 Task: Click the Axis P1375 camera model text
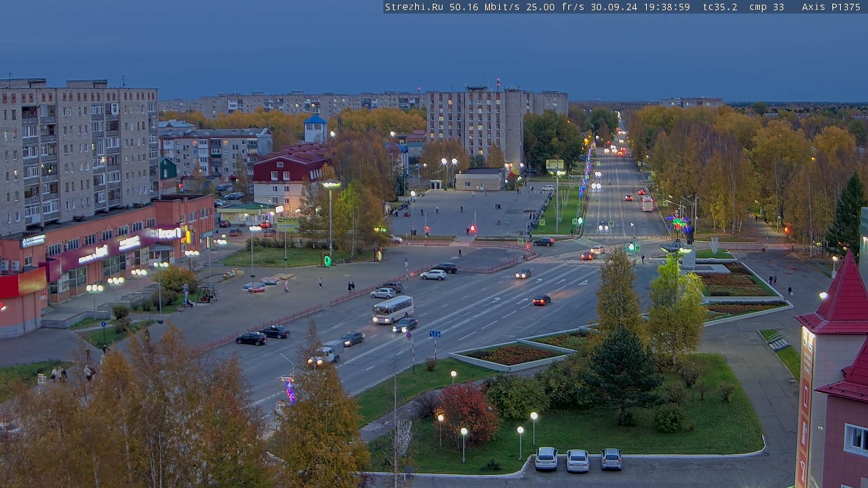pyautogui.click(x=831, y=7)
